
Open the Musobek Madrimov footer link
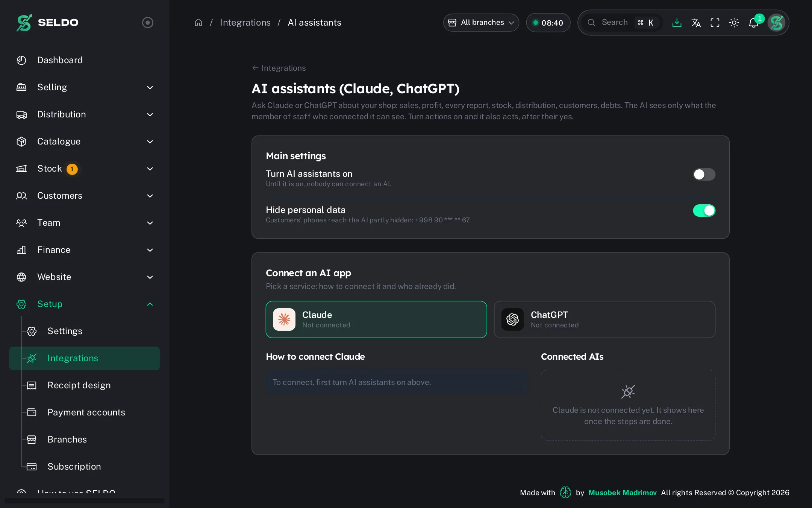(x=622, y=493)
